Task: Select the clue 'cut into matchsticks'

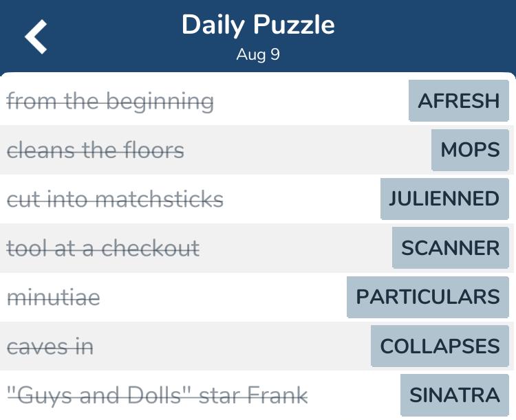Action: (x=115, y=199)
